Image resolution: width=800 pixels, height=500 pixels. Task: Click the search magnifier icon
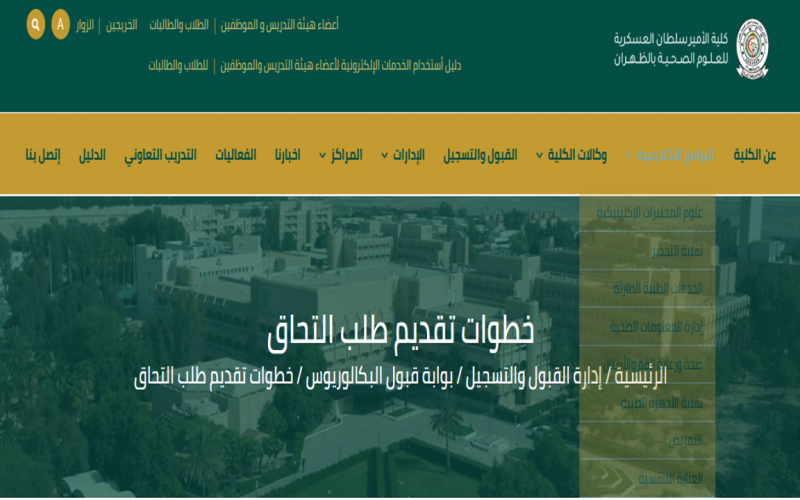(x=36, y=24)
